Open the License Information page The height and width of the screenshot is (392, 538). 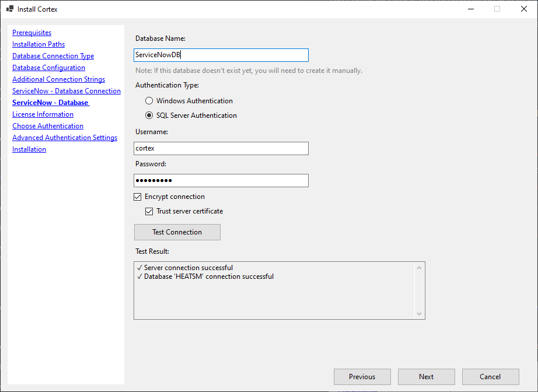(43, 114)
